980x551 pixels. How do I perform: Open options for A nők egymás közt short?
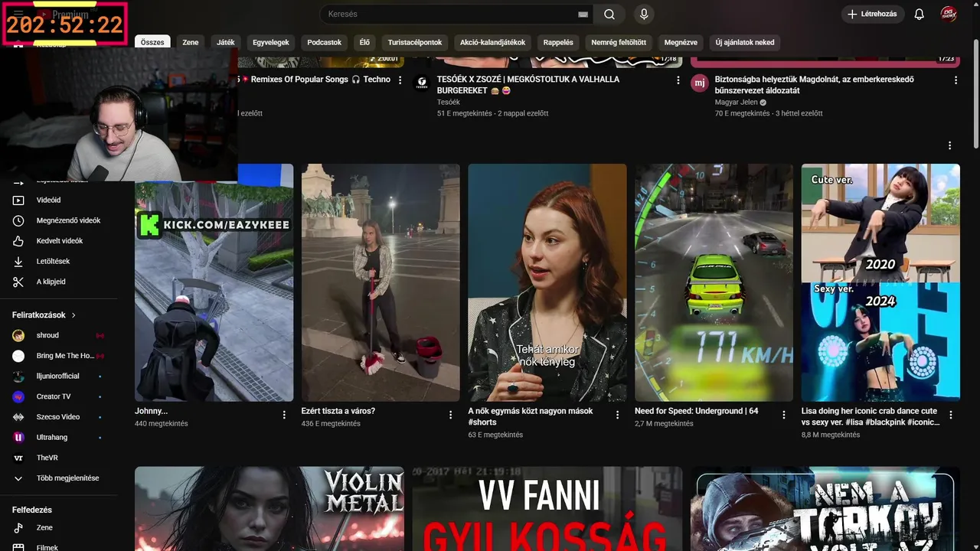(617, 415)
